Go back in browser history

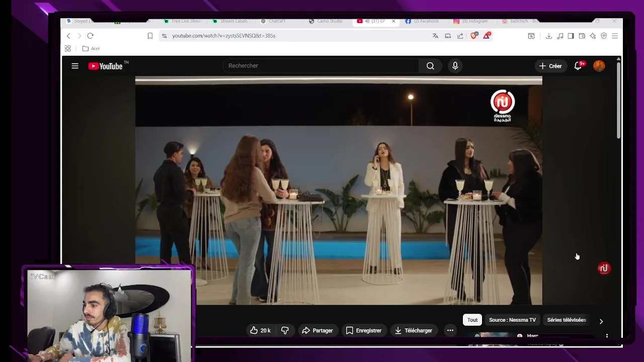(68, 36)
